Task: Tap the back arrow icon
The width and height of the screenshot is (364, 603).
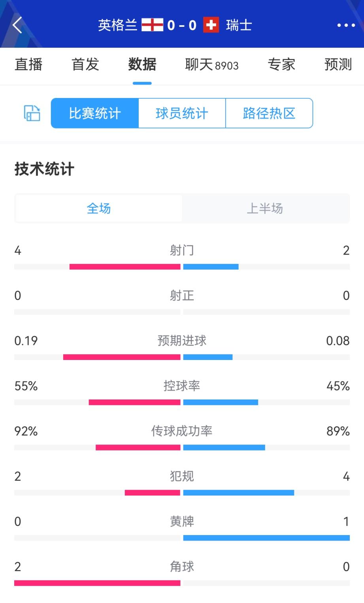Action: pos(17,25)
